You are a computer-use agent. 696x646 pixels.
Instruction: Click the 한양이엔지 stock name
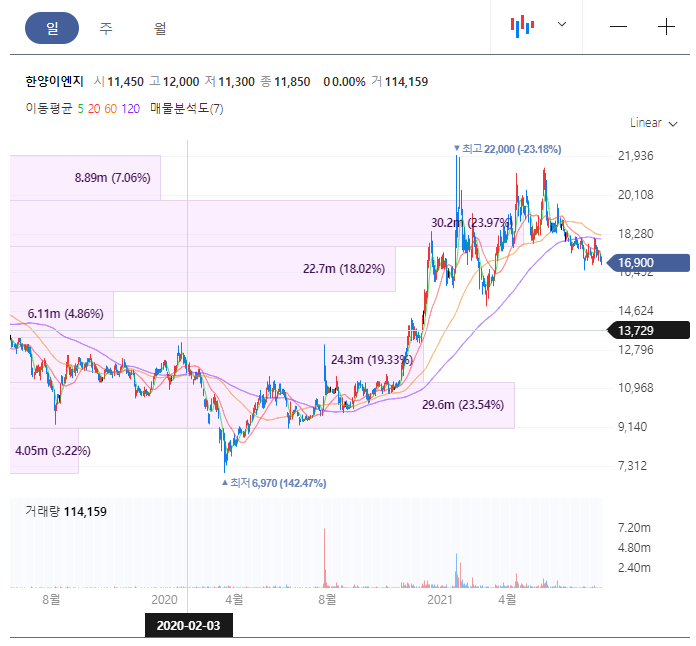[x=54, y=82]
